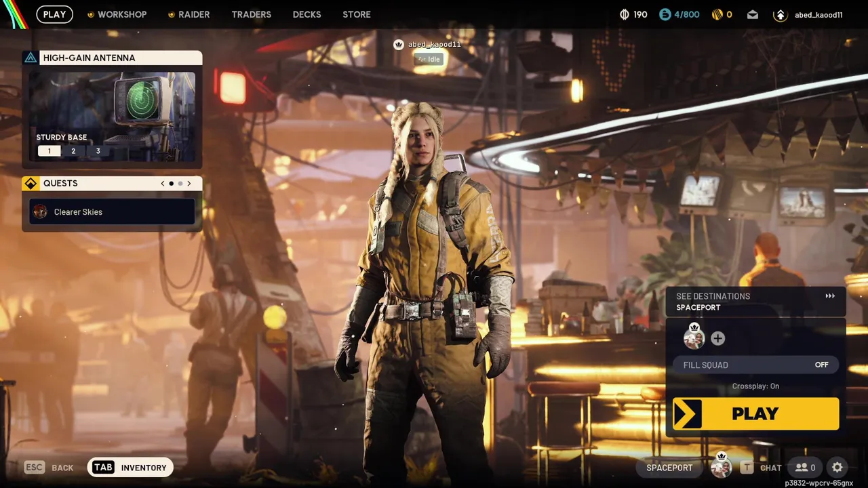Open the Chat button
The image size is (868, 488).
(x=771, y=468)
